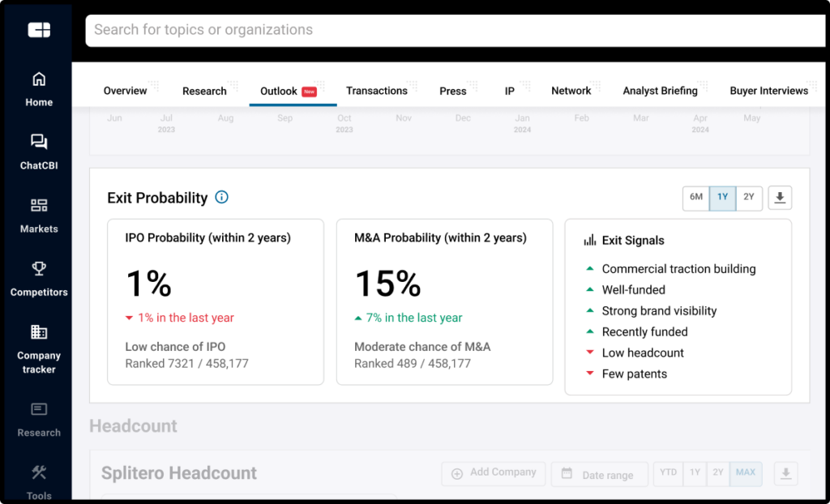Open the Research sidebar icon
830x504 pixels.
[39, 410]
